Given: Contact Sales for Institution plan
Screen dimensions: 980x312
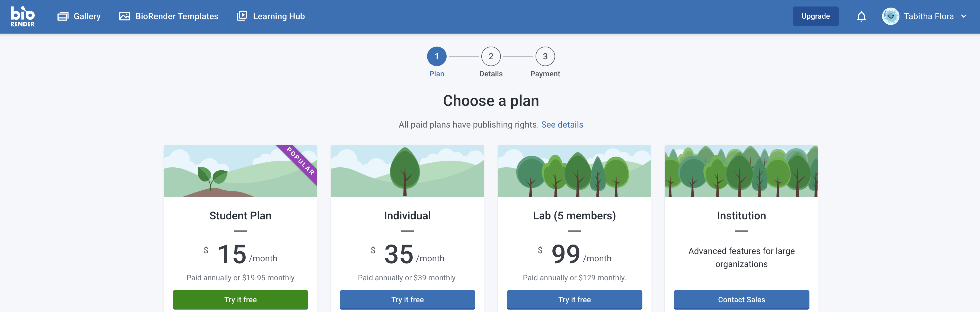Looking at the screenshot, I should click(x=741, y=300).
